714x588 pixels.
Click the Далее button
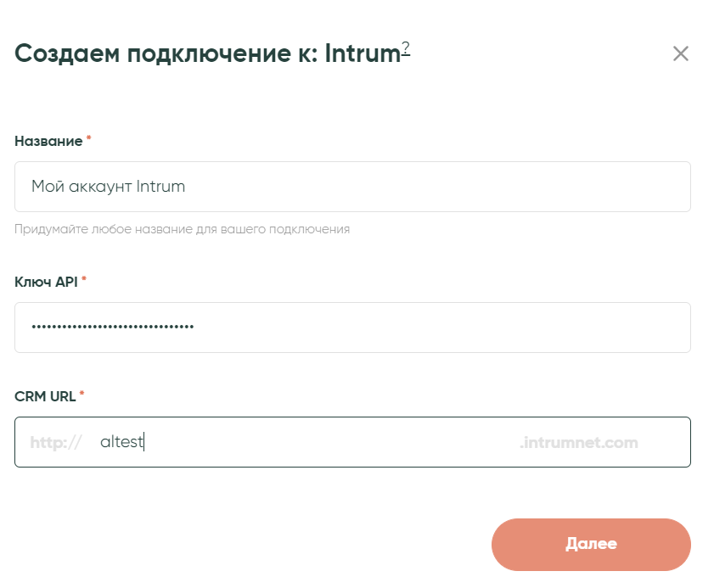[591, 544]
